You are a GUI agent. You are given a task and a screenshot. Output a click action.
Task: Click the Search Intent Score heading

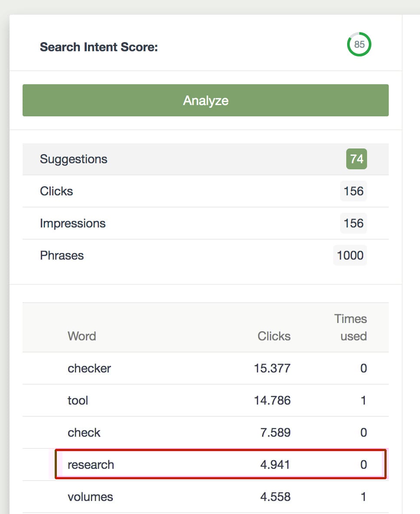[x=99, y=47]
